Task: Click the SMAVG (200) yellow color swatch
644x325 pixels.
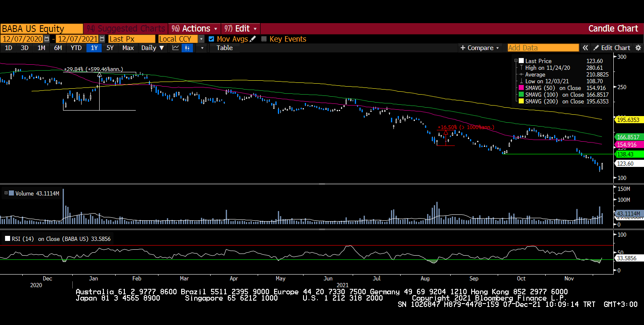Action: [521, 101]
